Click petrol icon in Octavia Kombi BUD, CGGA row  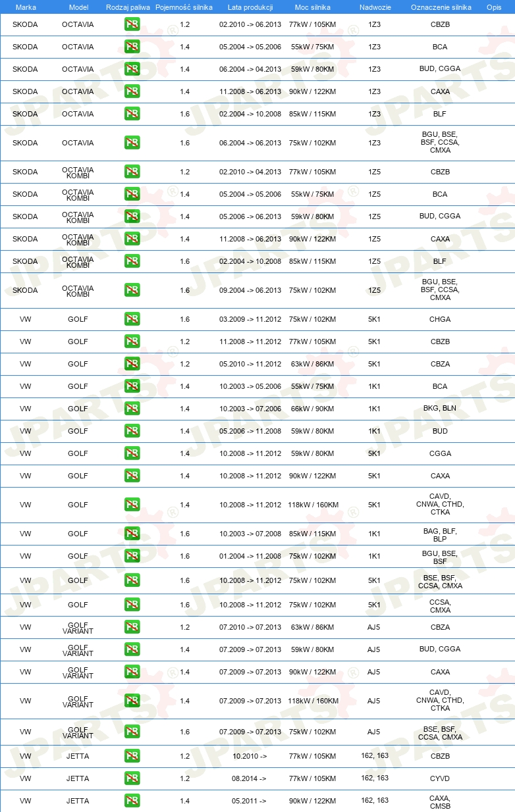[x=132, y=216]
